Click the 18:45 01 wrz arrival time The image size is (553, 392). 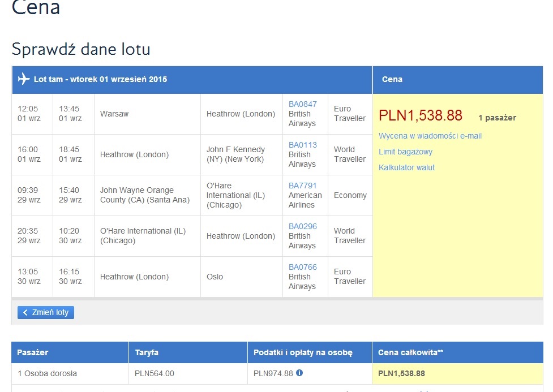point(70,154)
